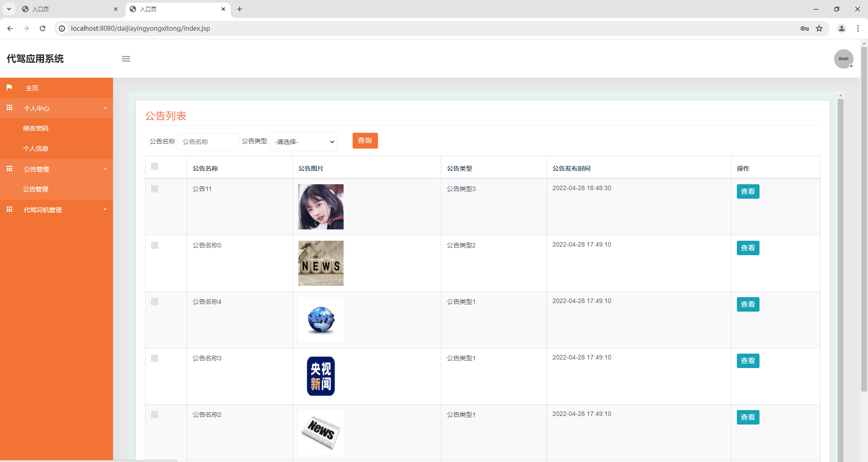Click the password key icon in address bar
The height and width of the screenshot is (462, 868).
tap(805, 28)
